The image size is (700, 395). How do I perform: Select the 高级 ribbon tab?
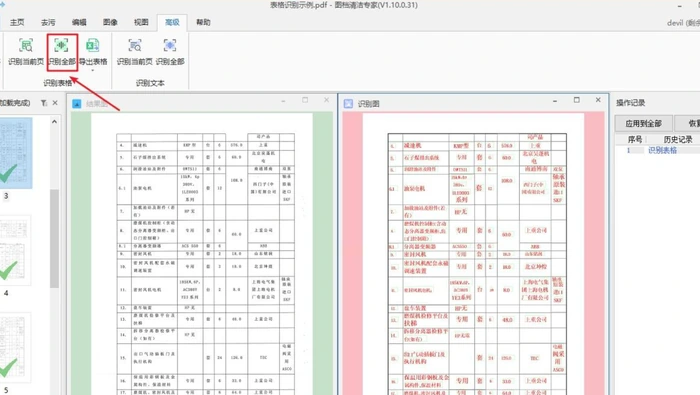click(x=172, y=22)
